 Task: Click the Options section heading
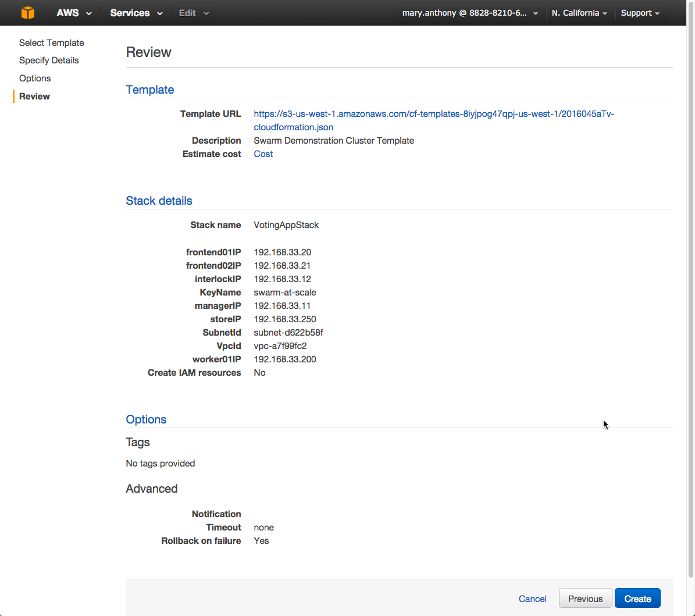point(146,419)
